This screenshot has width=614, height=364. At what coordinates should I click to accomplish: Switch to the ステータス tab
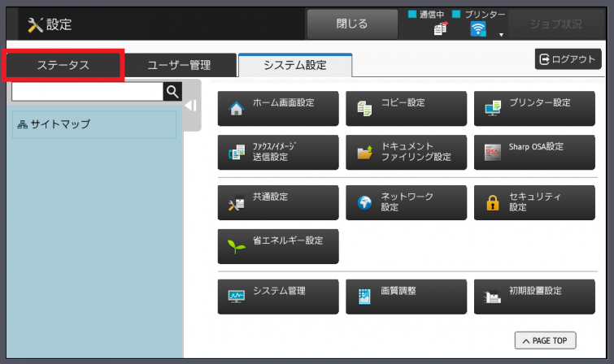[63, 65]
